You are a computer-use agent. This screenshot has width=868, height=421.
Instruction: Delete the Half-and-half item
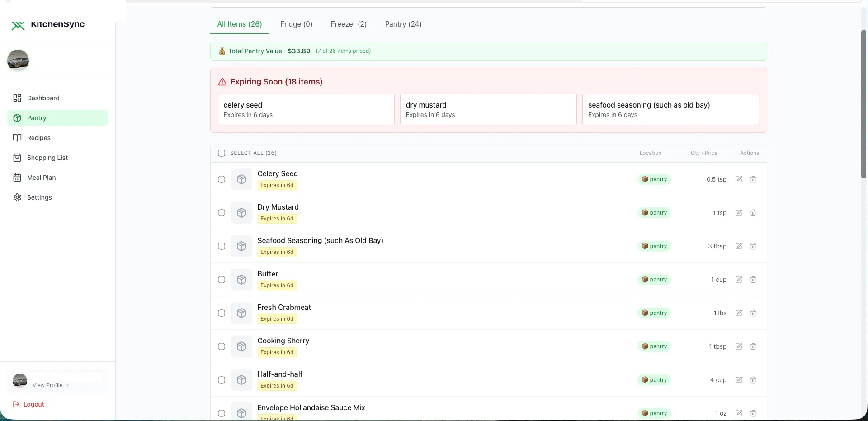(753, 380)
